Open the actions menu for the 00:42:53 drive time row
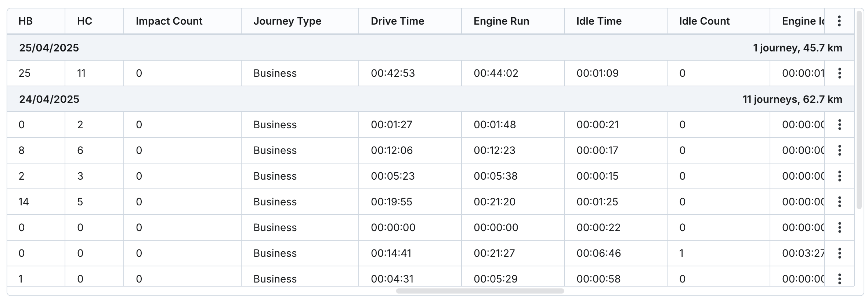This screenshot has width=868, height=302. (x=839, y=73)
